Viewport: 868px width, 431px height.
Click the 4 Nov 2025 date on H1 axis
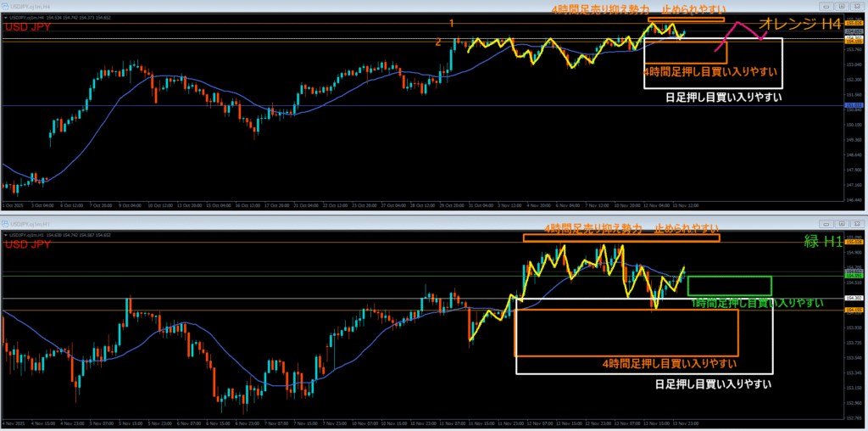(14, 423)
